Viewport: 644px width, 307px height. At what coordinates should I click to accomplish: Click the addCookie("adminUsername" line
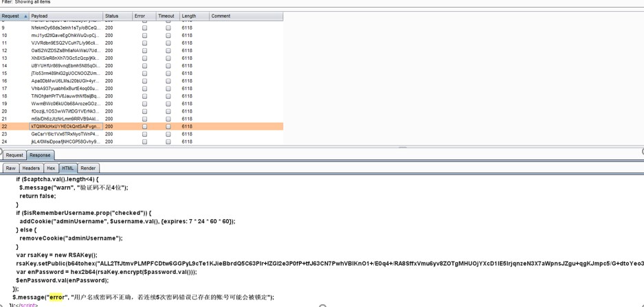pos(127,221)
